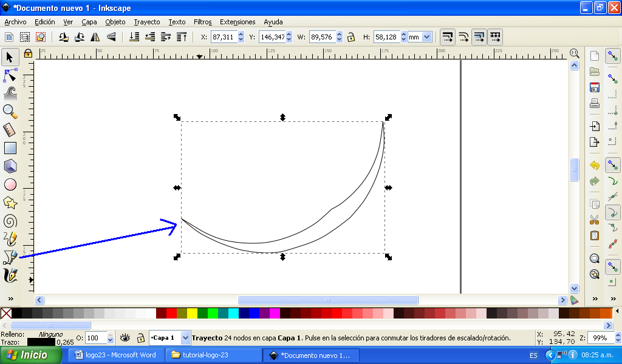Toggle snapping enable button top right
This screenshot has width=622, height=364.
pos(613,56)
